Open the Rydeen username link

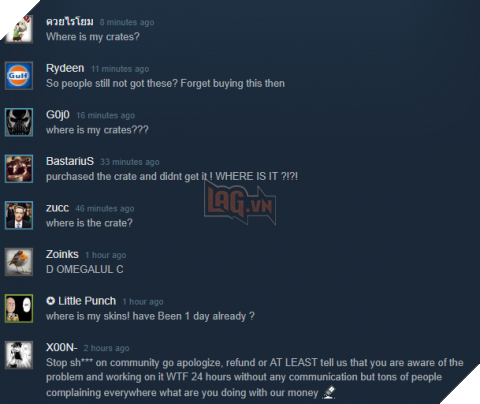tap(65, 68)
